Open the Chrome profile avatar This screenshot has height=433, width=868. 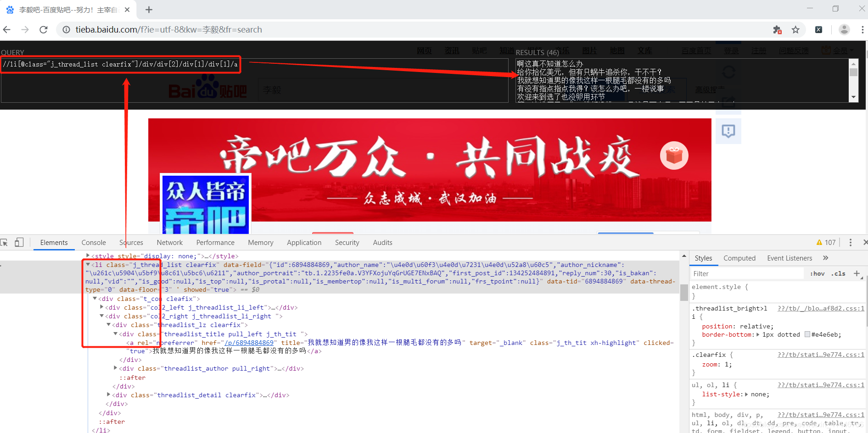click(x=844, y=29)
